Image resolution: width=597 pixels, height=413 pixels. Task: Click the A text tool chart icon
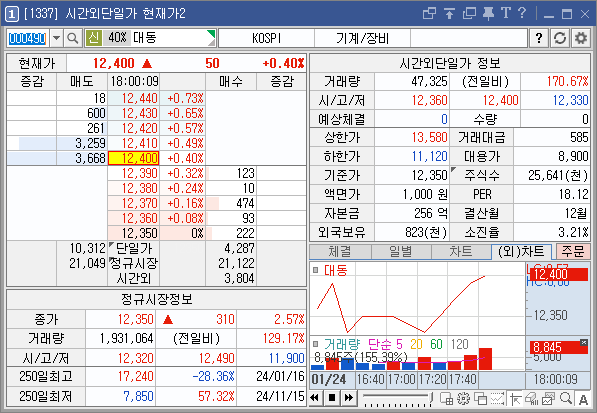point(583,399)
